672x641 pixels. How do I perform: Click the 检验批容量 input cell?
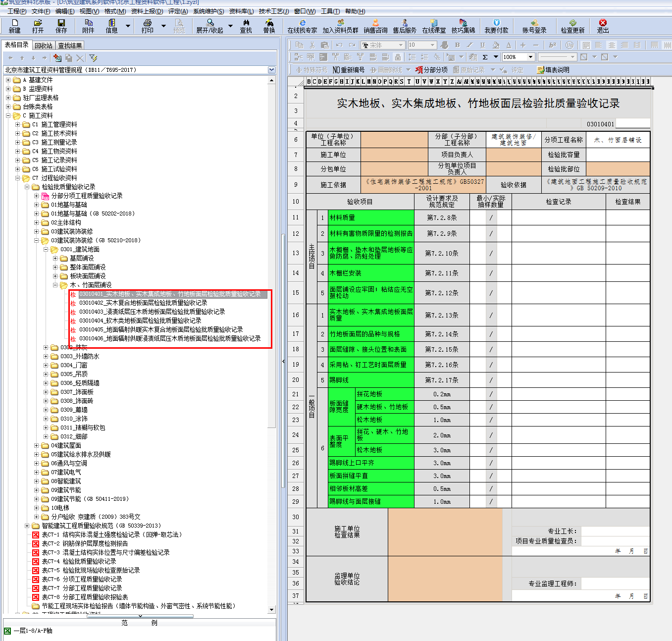coord(618,155)
